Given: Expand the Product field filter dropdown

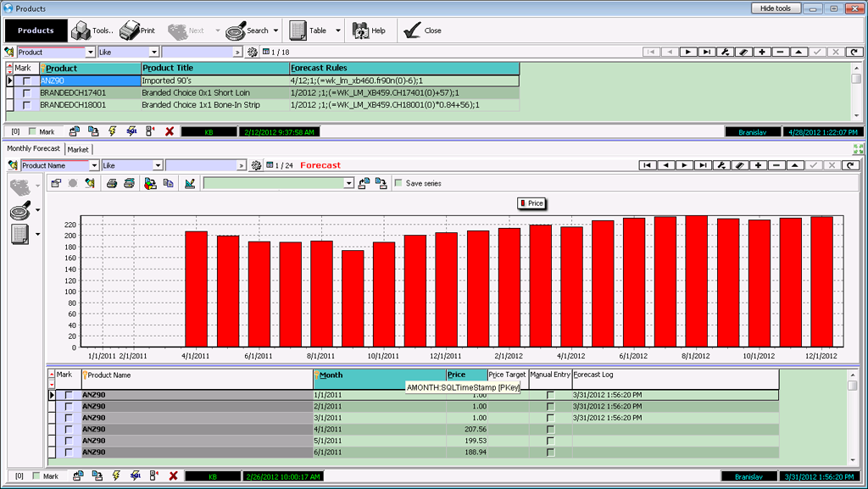Looking at the screenshot, I should coord(91,52).
